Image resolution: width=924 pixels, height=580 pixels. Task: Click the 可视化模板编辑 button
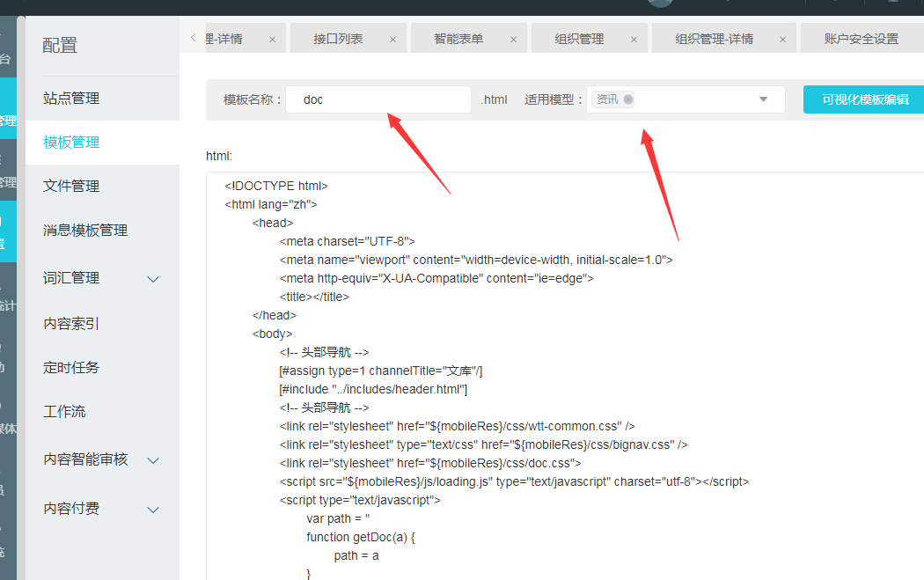(x=864, y=99)
